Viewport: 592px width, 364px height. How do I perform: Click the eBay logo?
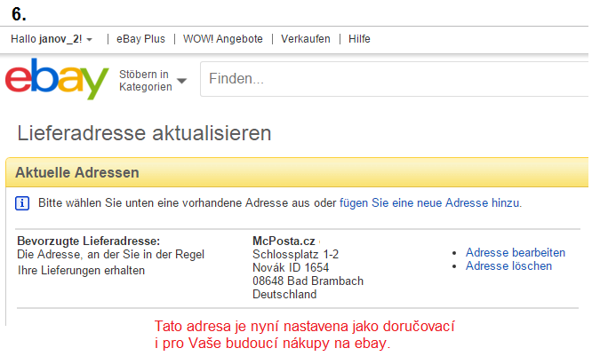57,78
